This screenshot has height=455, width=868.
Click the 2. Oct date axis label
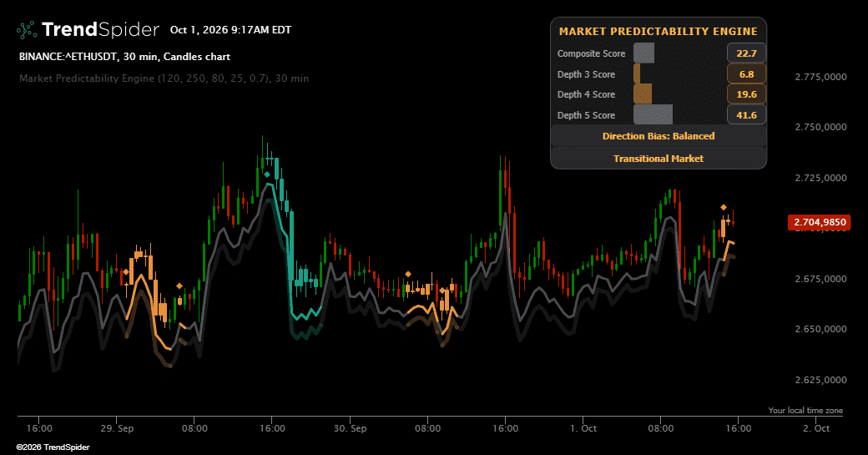tap(816, 428)
